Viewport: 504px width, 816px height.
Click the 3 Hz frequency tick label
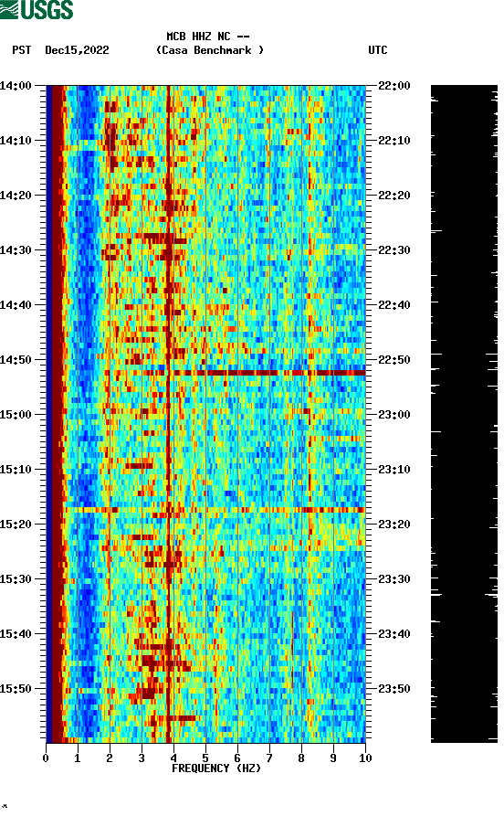[x=142, y=758]
